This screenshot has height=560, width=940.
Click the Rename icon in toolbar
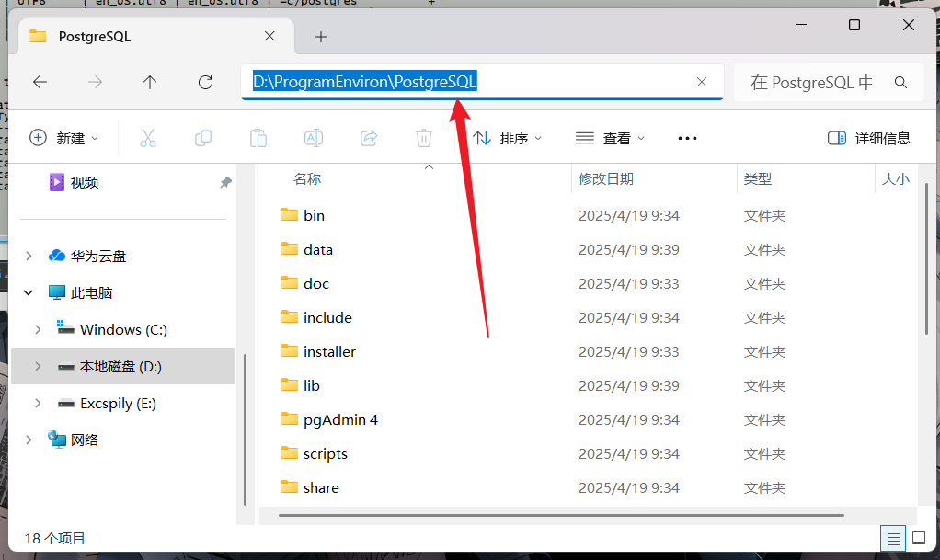[x=314, y=139]
